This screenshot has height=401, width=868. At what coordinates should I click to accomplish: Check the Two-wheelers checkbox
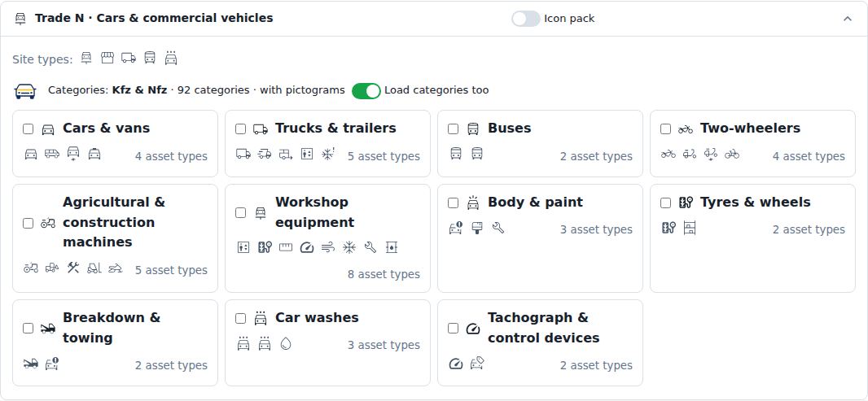pos(666,129)
